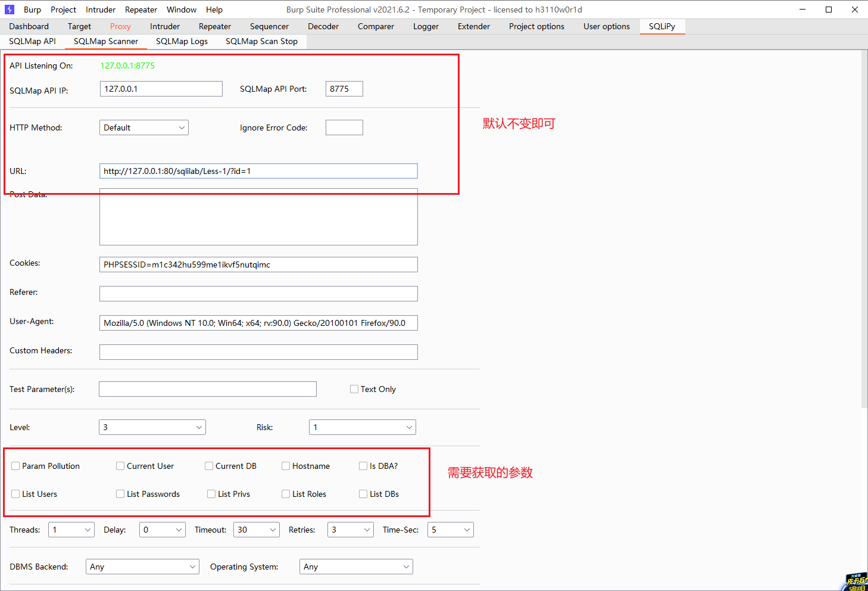Tick the List Roles checkbox
This screenshot has height=591, width=868.
pos(286,494)
